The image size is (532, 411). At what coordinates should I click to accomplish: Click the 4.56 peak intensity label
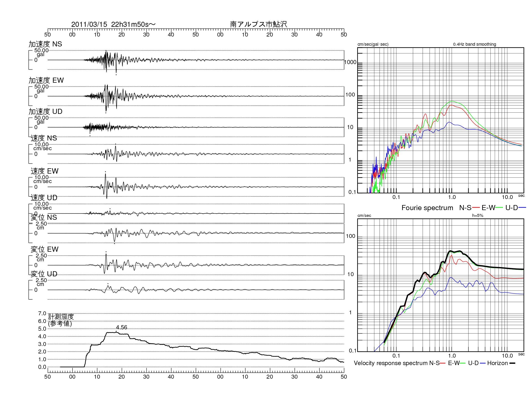point(122,327)
